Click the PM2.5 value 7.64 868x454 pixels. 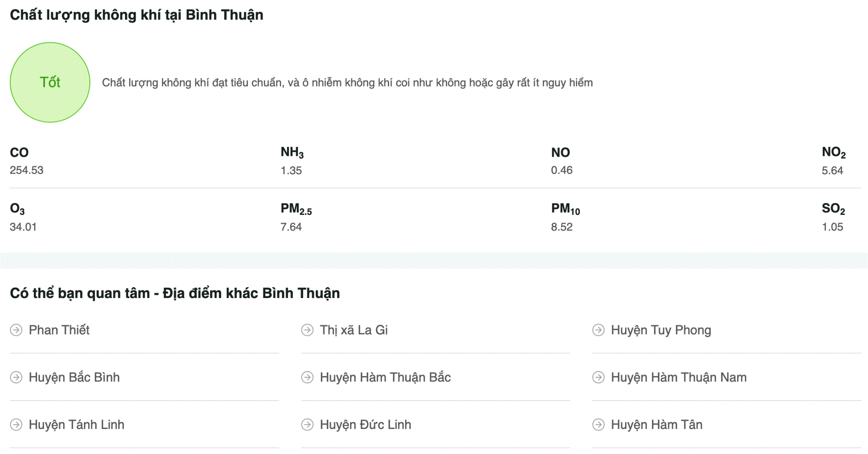291,227
